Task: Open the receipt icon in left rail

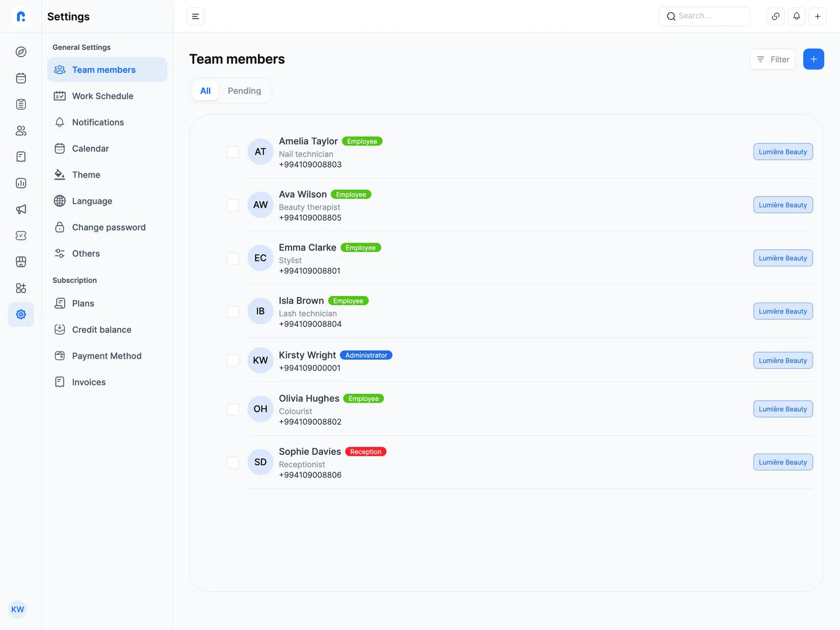Action: [x=21, y=157]
